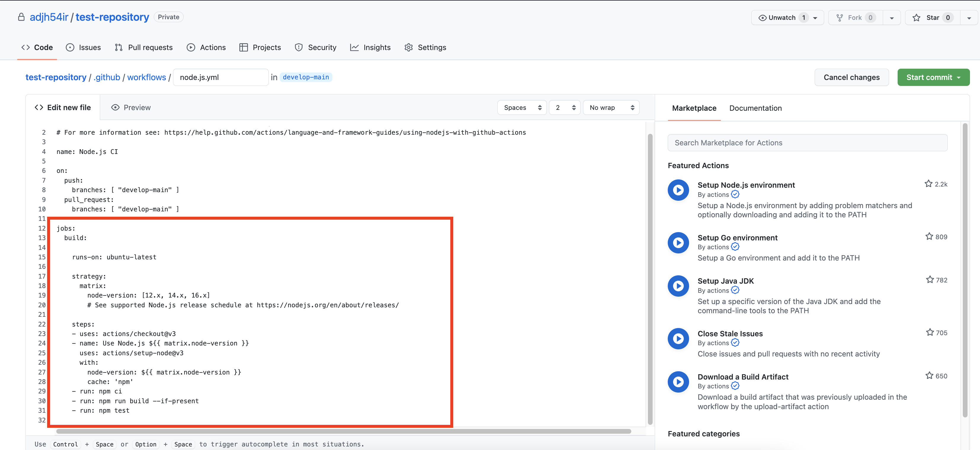
Task: Open the workflows folder breadcrumb link
Action: tap(146, 77)
